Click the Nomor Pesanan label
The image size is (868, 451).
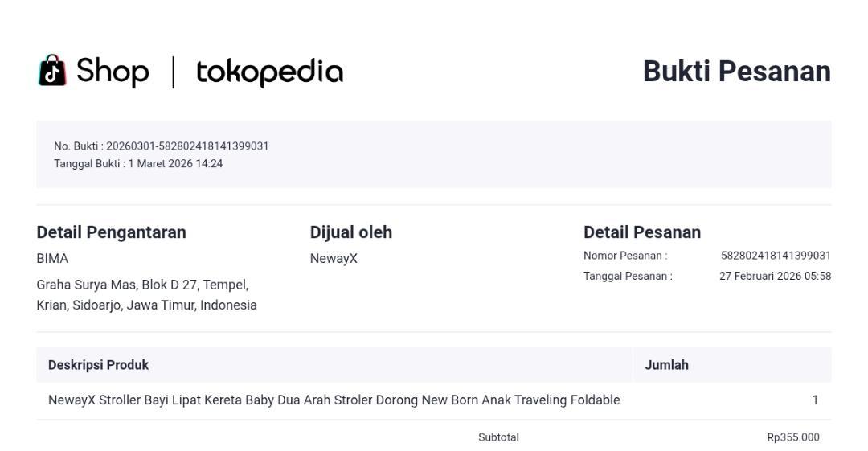[625, 256]
